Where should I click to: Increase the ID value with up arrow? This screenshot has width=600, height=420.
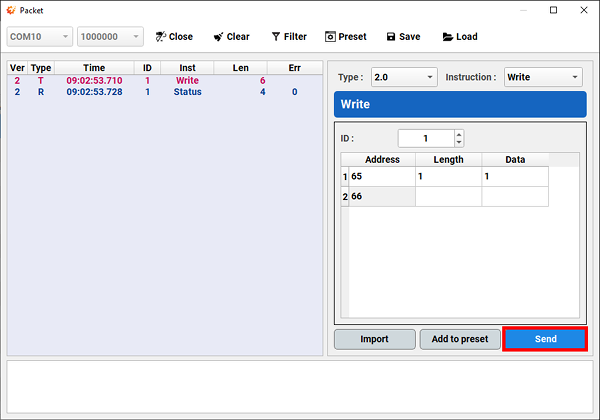coord(459,134)
